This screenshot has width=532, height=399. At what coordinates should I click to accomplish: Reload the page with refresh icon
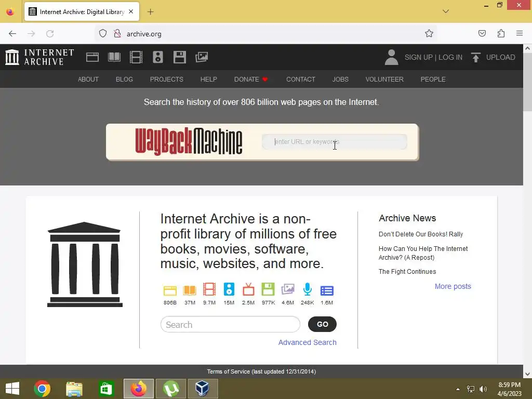[50, 34]
